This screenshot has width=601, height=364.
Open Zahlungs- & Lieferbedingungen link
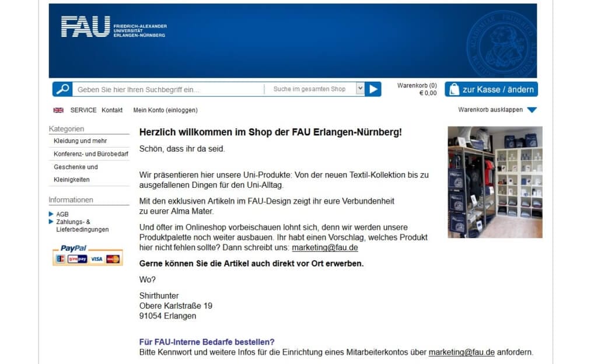tap(82, 226)
